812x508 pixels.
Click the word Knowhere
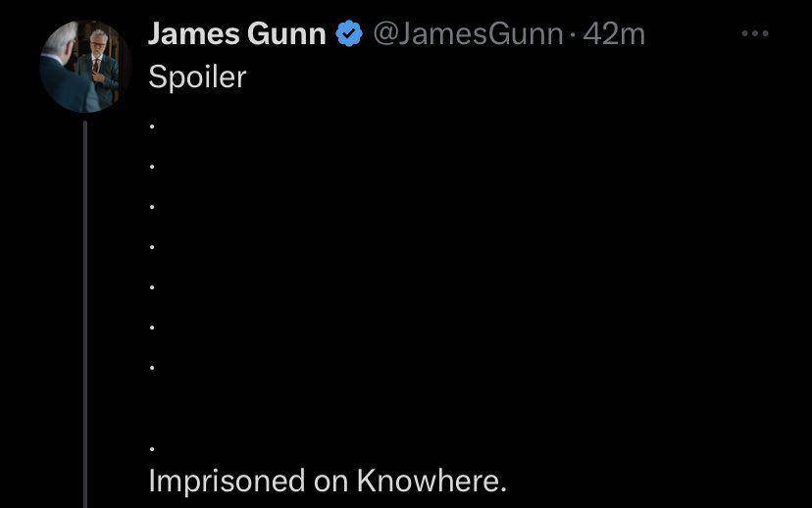coord(431,481)
